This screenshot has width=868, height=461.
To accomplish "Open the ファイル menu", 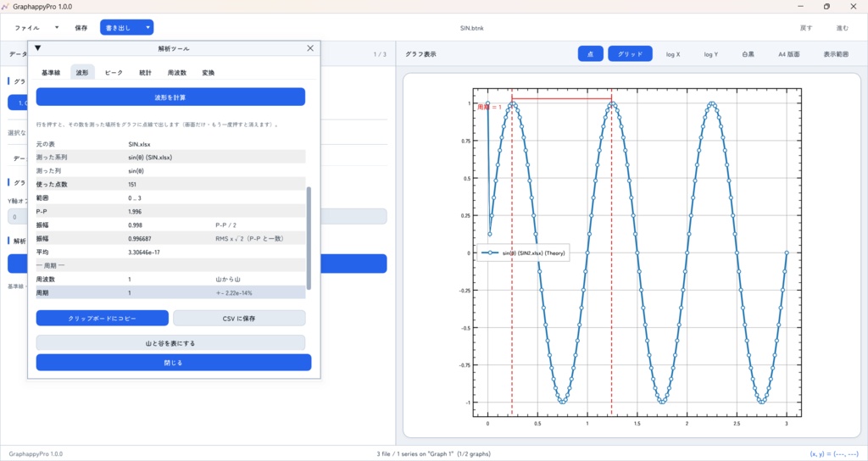I will tap(27, 28).
